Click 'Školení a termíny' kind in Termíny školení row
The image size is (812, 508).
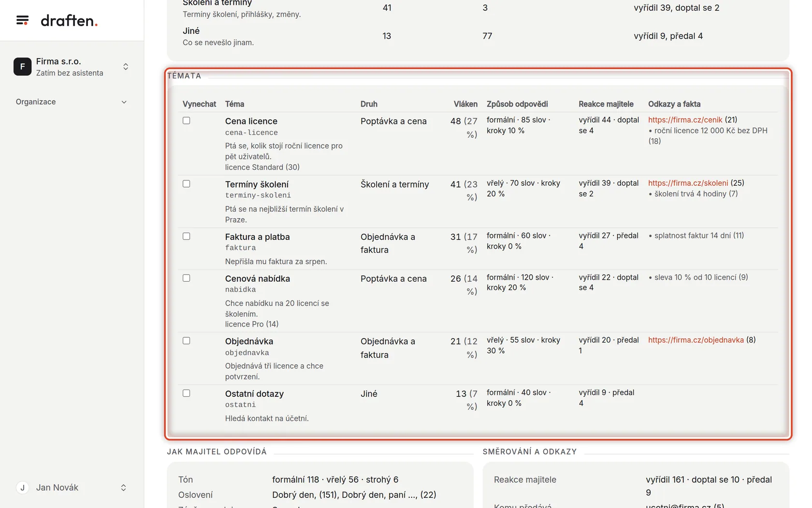[394, 184]
